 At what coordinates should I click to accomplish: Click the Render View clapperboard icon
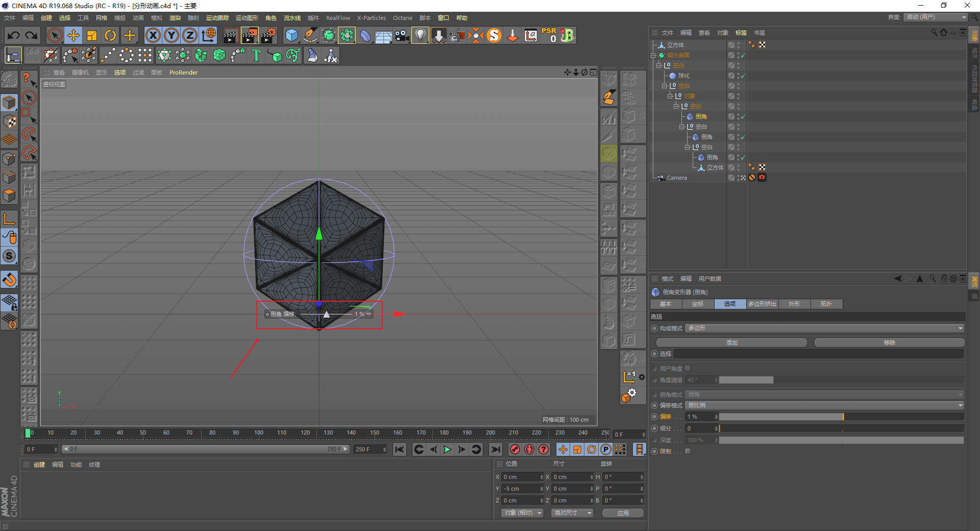tap(231, 35)
